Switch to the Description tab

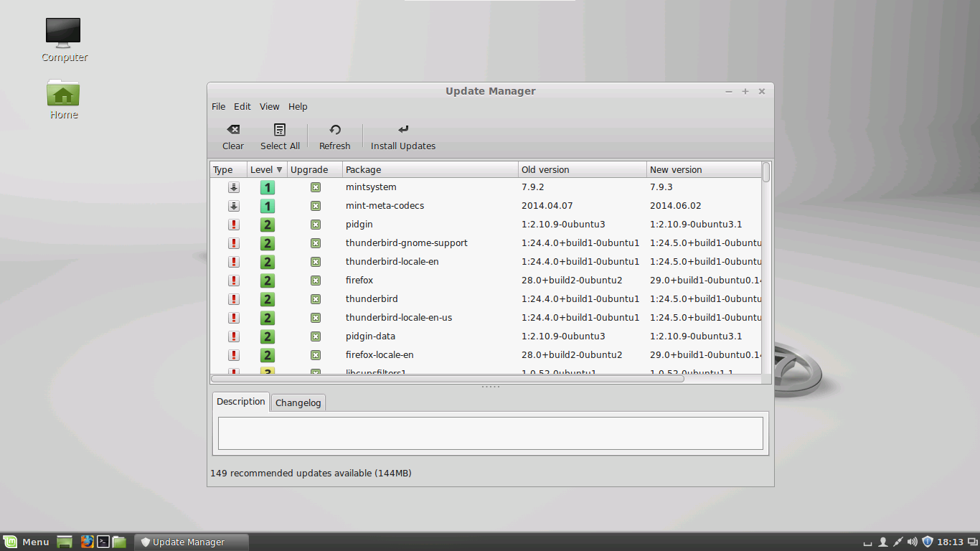pos(241,402)
